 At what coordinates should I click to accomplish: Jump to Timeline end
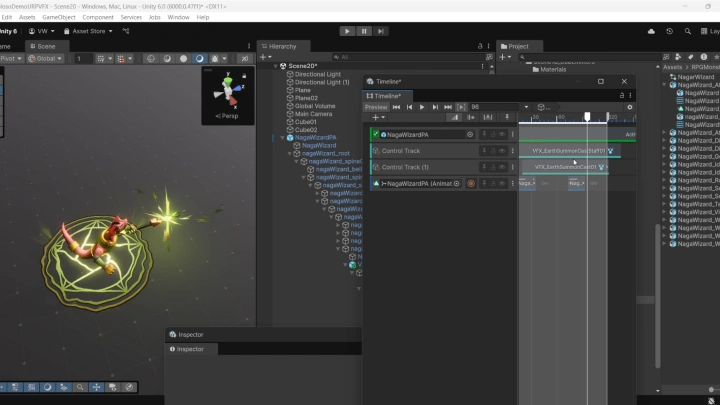[448, 107]
